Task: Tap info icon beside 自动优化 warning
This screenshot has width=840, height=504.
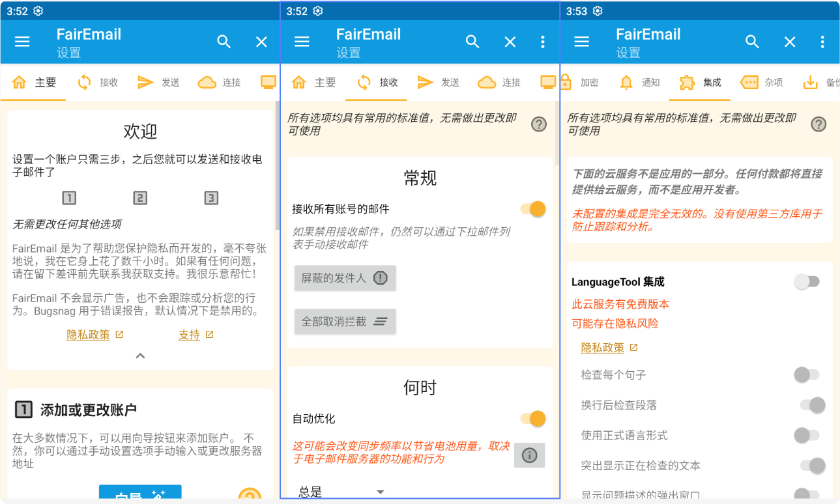Action: (x=529, y=455)
